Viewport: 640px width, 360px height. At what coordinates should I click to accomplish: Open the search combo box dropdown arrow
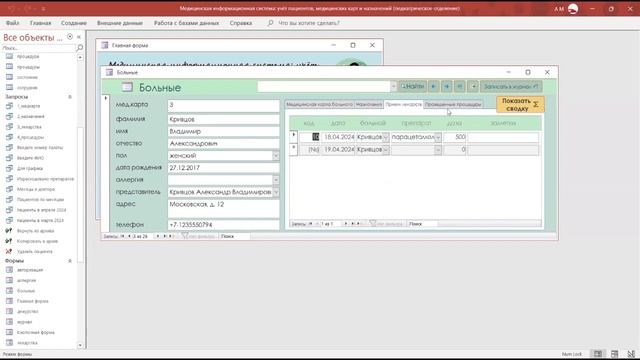click(393, 86)
